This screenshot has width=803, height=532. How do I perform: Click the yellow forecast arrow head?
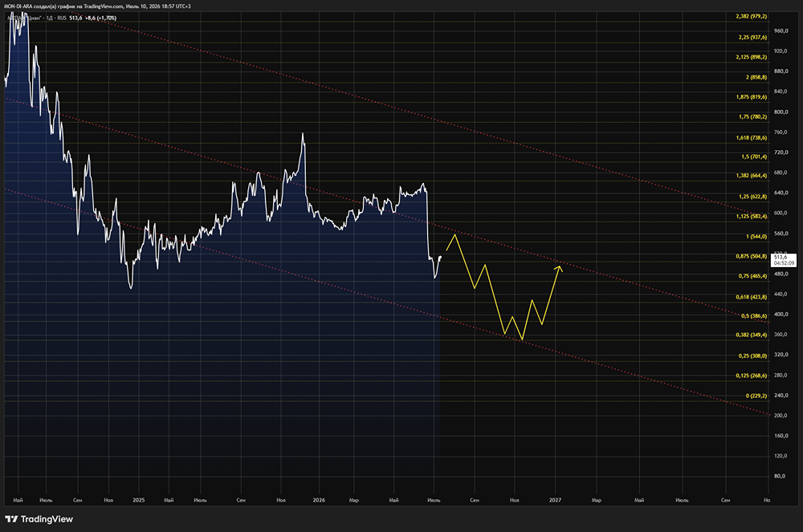(559, 267)
